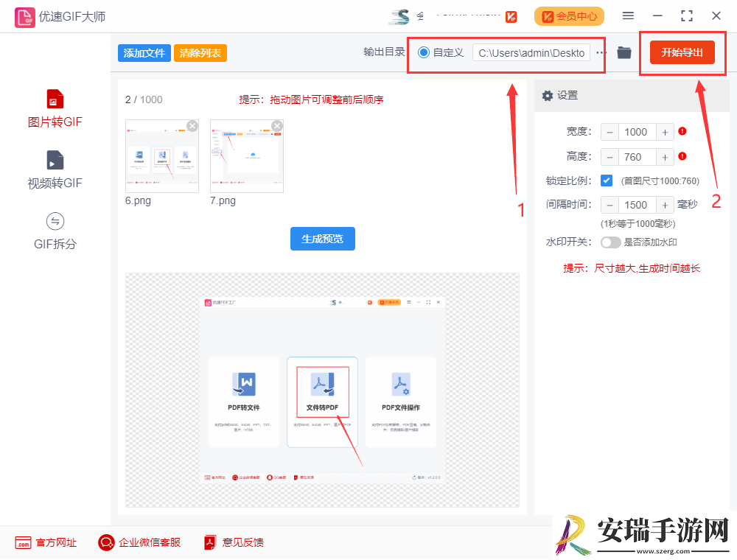Click the 2 / 1000 file counter

click(x=144, y=99)
